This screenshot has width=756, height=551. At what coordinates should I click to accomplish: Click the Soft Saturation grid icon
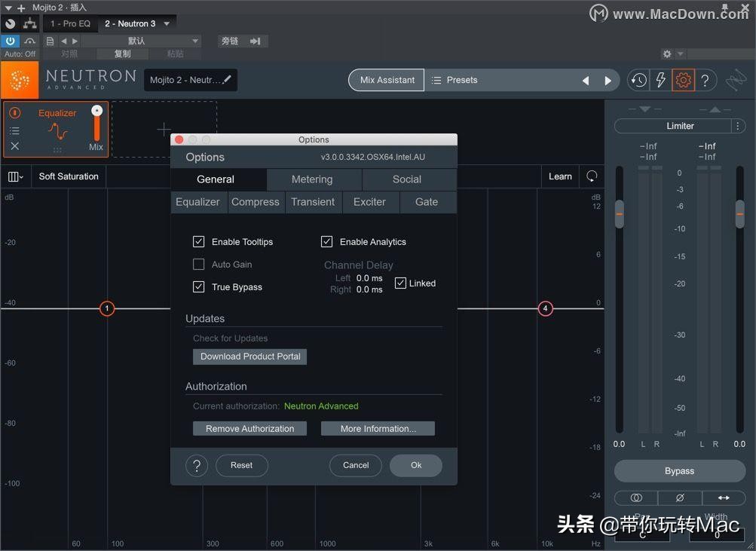(15, 176)
